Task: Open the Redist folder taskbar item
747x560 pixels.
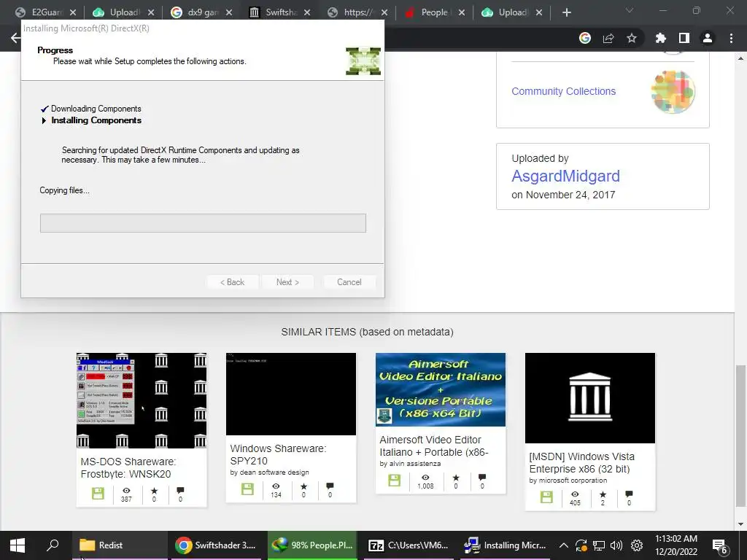Action: point(120,545)
